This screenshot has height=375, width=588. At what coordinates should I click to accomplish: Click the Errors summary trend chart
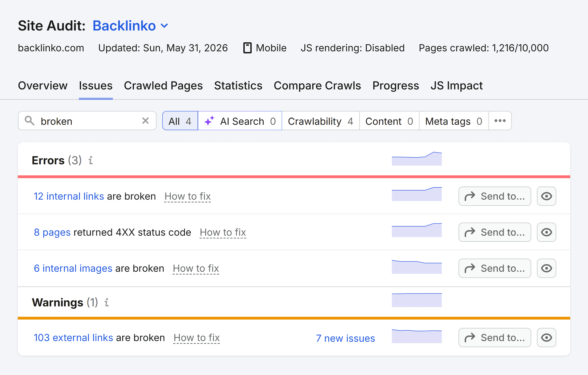click(x=417, y=159)
